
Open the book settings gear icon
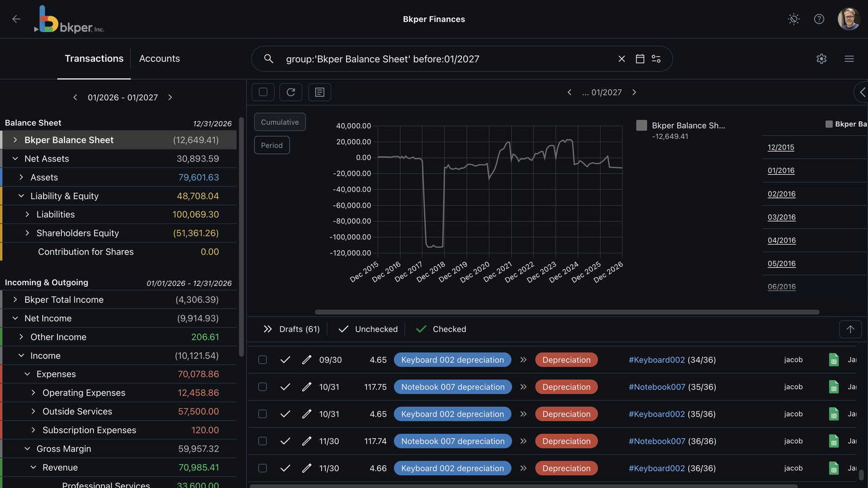pos(821,59)
